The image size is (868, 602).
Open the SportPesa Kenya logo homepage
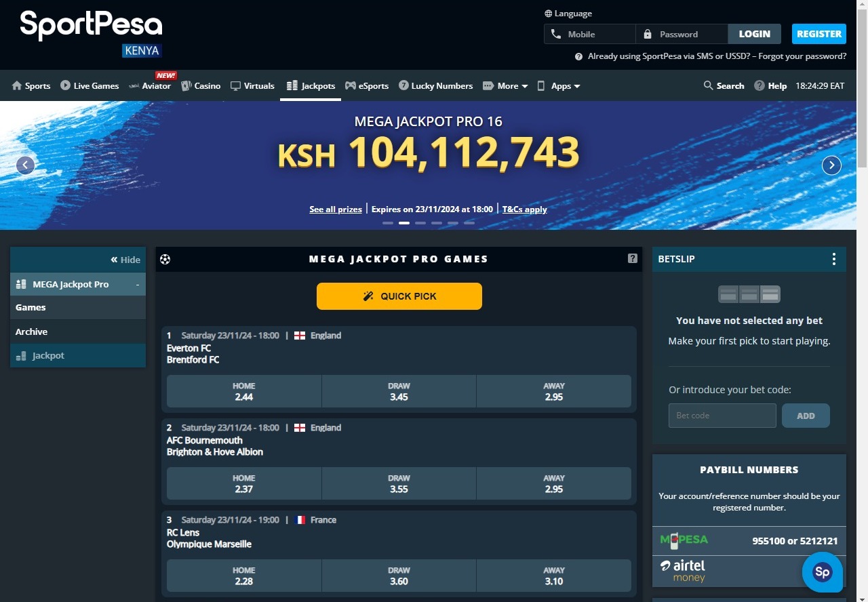(x=91, y=34)
